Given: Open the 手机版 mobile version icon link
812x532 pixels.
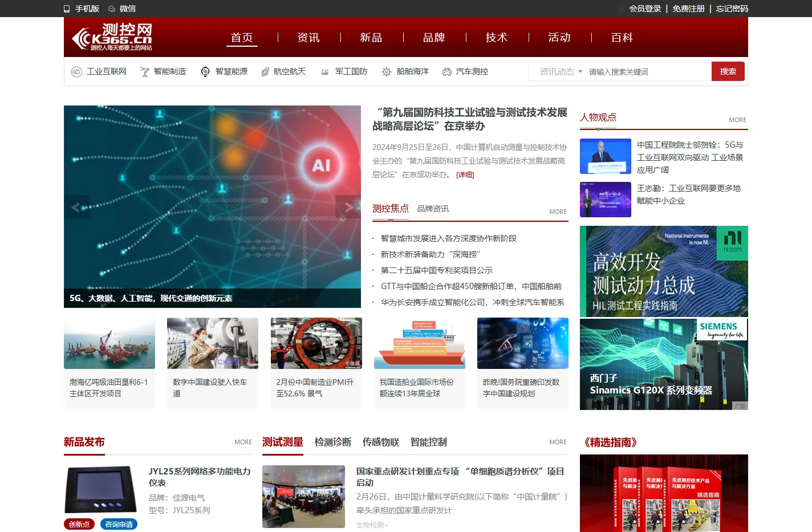Looking at the screenshot, I should point(67,9).
